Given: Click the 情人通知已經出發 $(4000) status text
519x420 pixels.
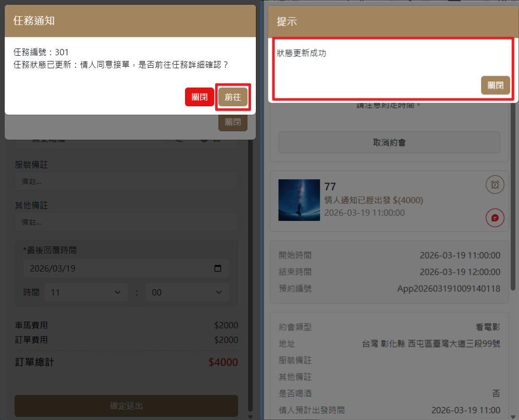Looking at the screenshot, I should click(374, 200).
